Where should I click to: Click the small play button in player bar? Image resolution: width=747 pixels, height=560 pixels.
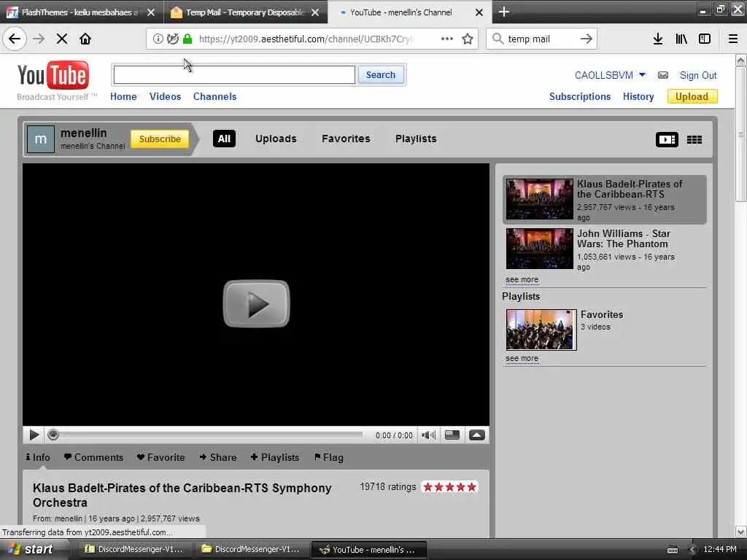pyautogui.click(x=34, y=435)
